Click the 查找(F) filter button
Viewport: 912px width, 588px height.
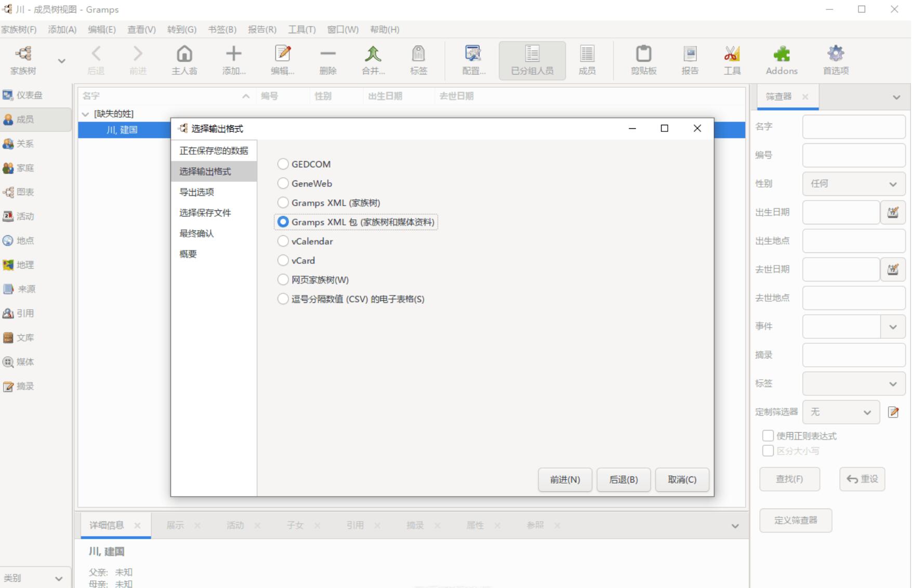coord(789,479)
